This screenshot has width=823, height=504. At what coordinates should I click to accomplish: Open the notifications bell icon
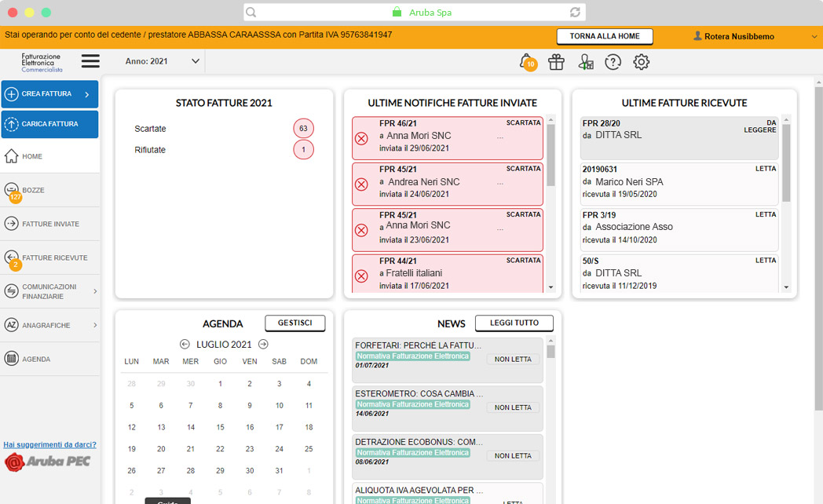tap(525, 62)
